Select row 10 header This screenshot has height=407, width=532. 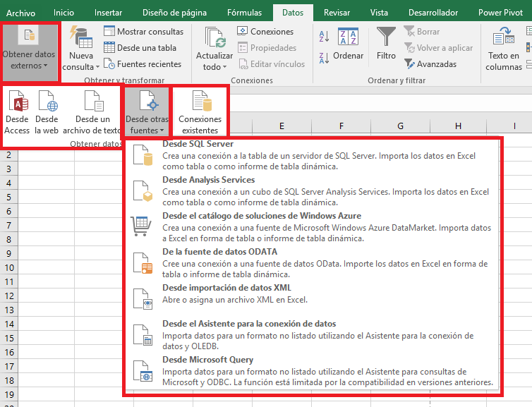pos(9,267)
